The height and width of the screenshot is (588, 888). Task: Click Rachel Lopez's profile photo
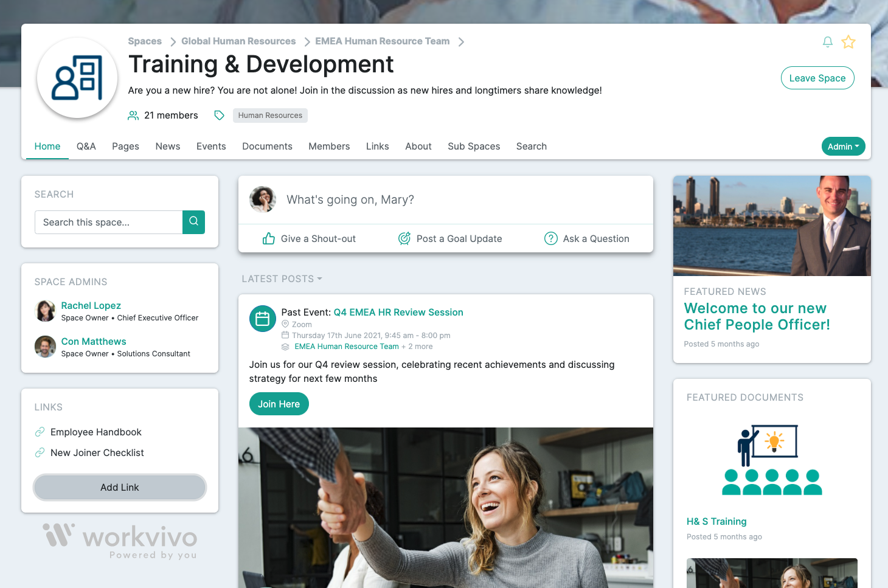pos(45,311)
